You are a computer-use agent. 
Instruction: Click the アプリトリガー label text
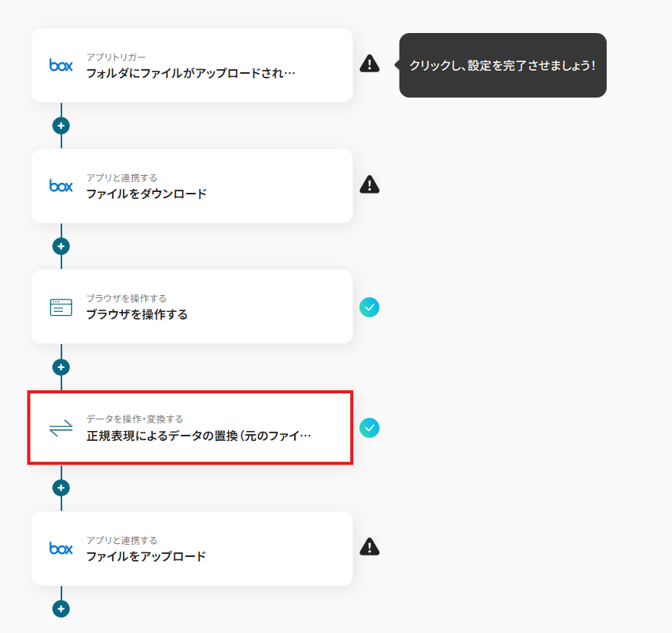pos(116,57)
